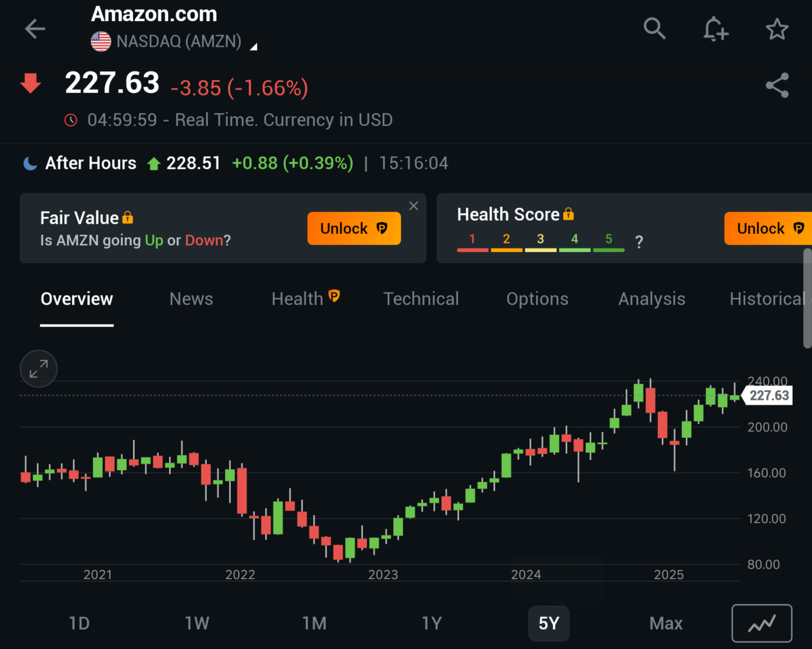Click the vertical scrollbar on right edge
The width and height of the screenshot is (812, 649).
pos(807,298)
